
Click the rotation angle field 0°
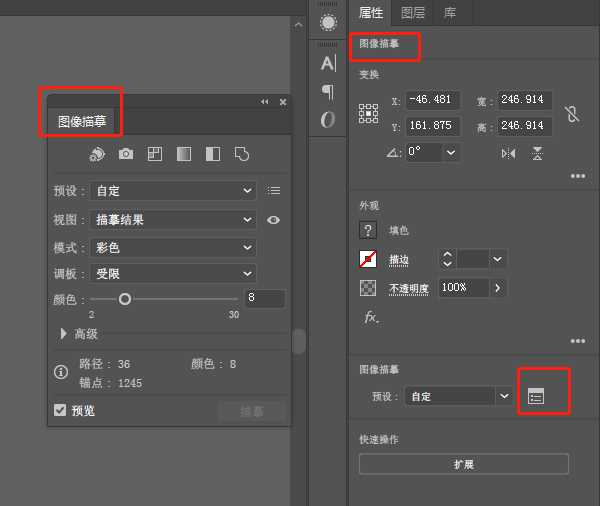(424, 152)
